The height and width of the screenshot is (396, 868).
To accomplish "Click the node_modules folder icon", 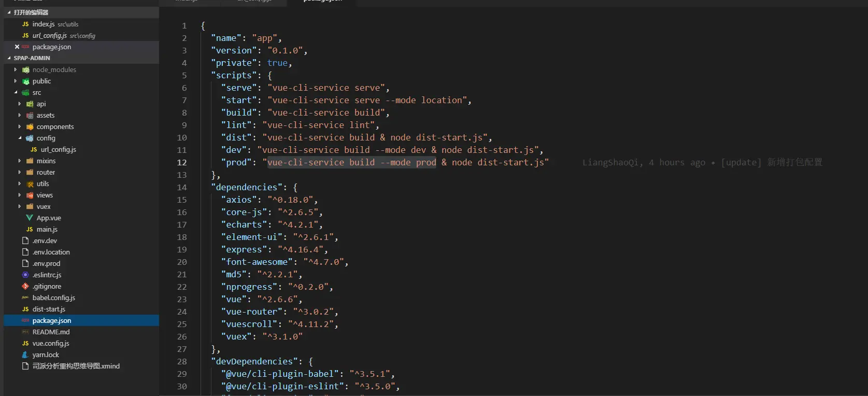I will (x=26, y=69).
